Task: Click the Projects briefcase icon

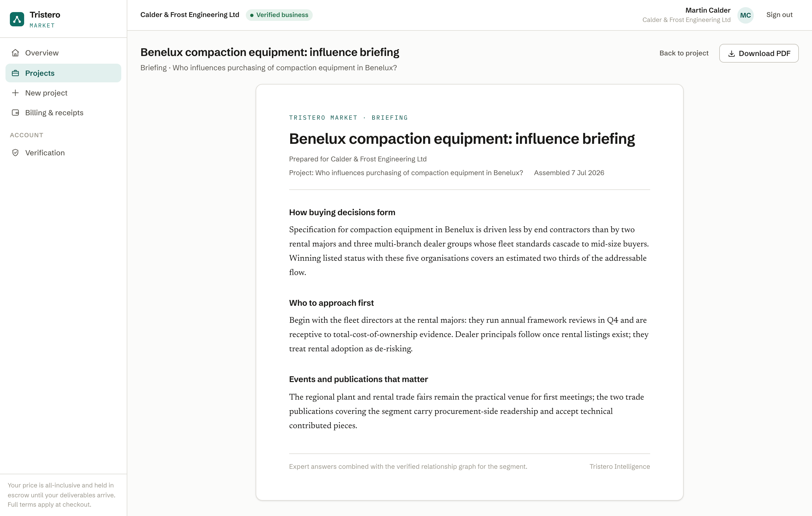Action: [x=15, y=73]
